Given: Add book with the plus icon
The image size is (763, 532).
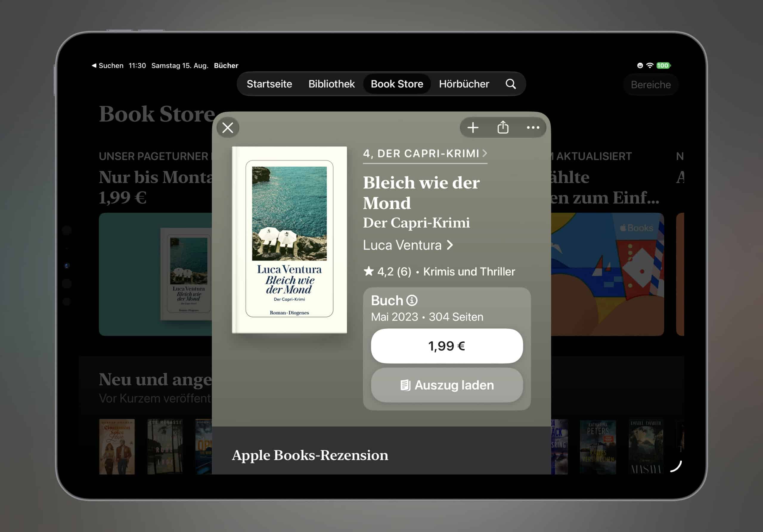Looking at the screenshot, I should (x=473, y=127).
